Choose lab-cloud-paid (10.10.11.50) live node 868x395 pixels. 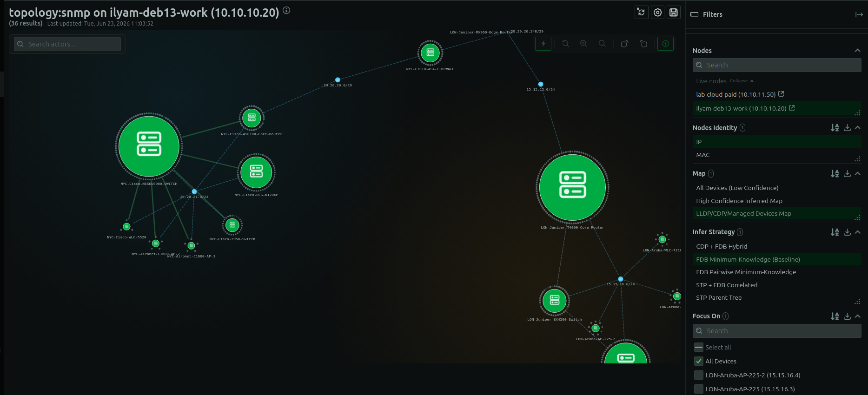735,94
